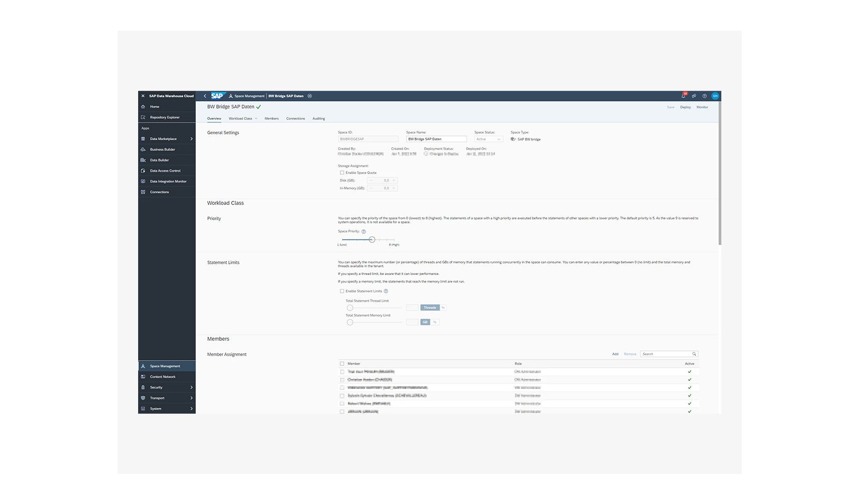
Task: Increase In-Memory (GB) with plus button
Action: click(394, 188)
